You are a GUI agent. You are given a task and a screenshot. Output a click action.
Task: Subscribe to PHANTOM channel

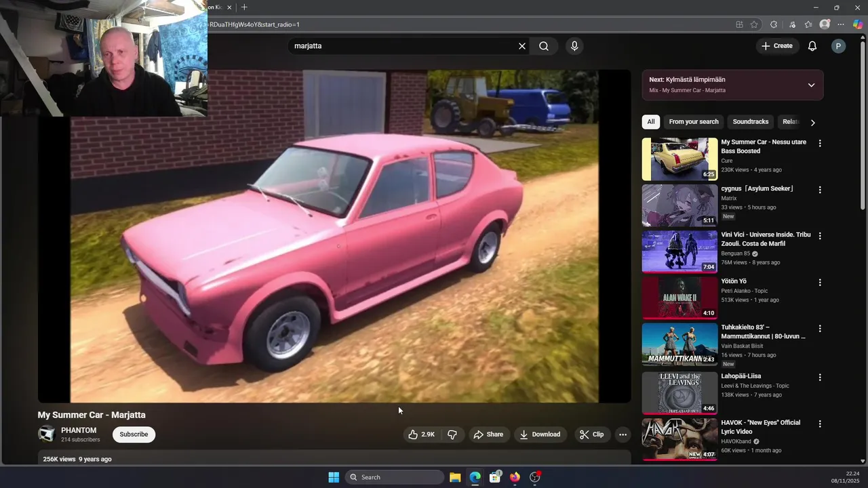pyautogui.click(x=134, y=434)
